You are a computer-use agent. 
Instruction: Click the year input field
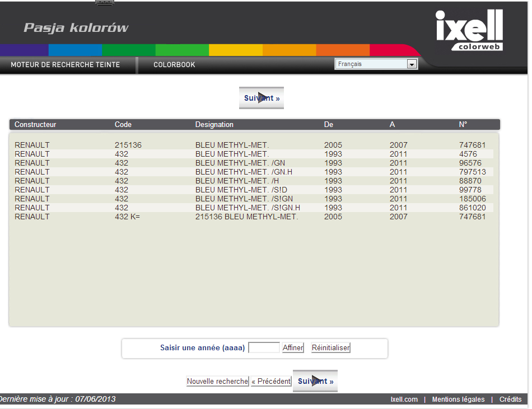(x=263, y=347)
